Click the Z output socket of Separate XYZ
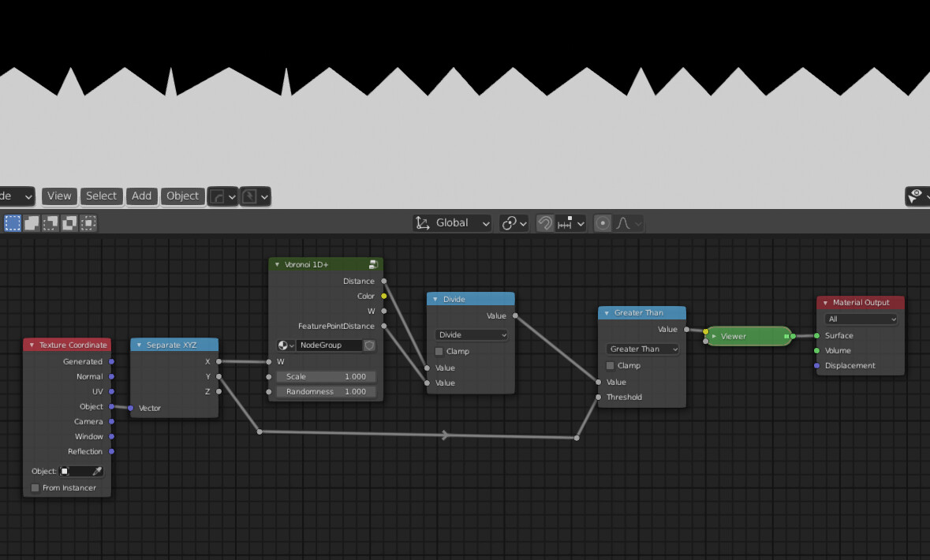Image resolution: width=930 pixels, height=560 pixels. 218,391
